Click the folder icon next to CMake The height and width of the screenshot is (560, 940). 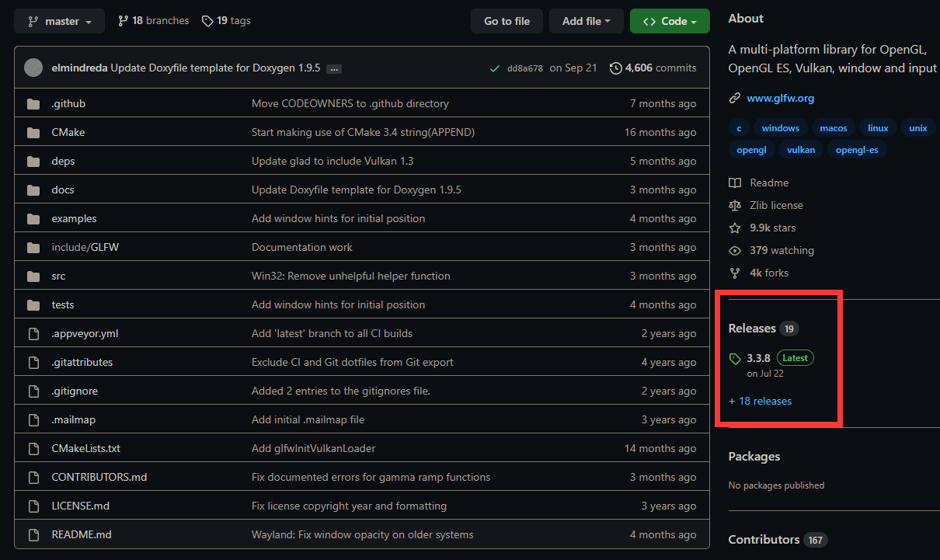33,132
